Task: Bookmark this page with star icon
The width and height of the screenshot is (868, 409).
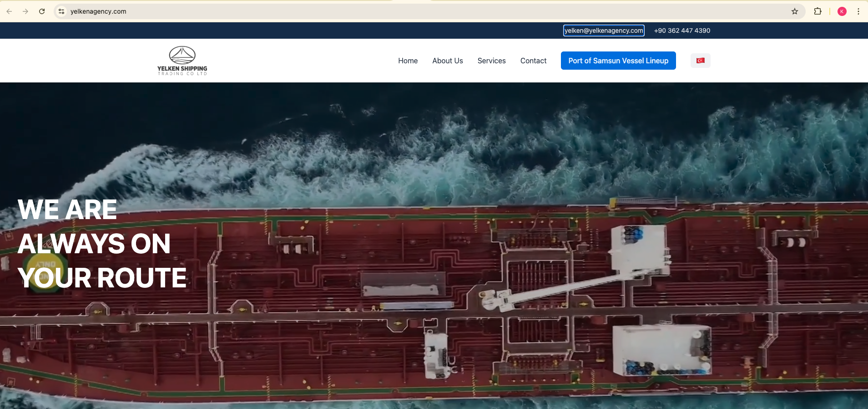Action: 795,11
